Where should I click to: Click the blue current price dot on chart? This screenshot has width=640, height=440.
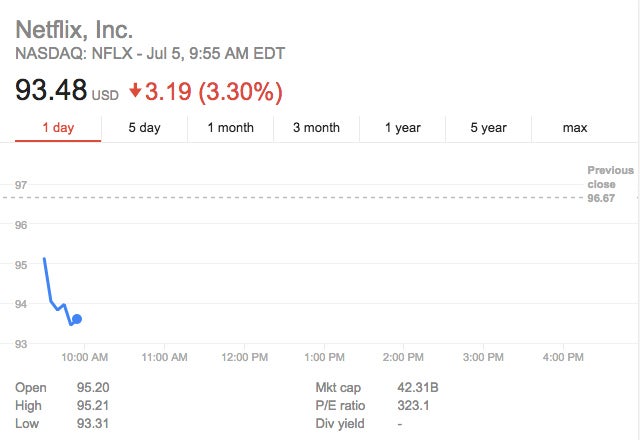77,319
